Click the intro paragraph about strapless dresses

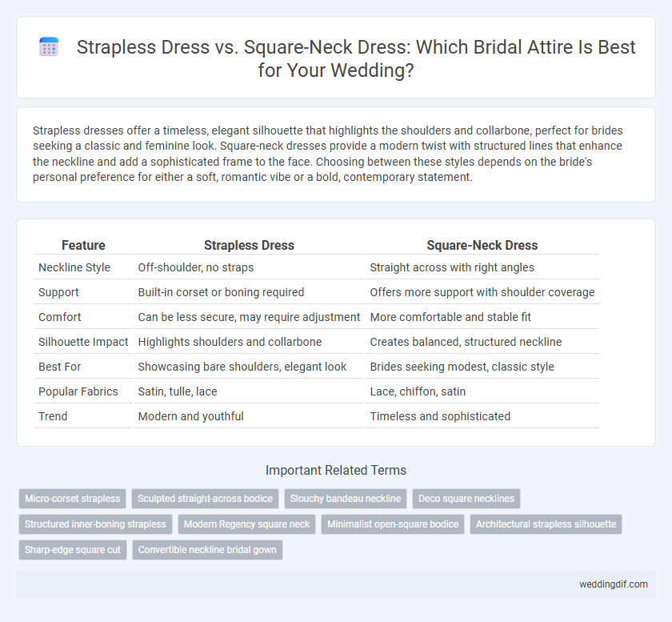point(327,154)
